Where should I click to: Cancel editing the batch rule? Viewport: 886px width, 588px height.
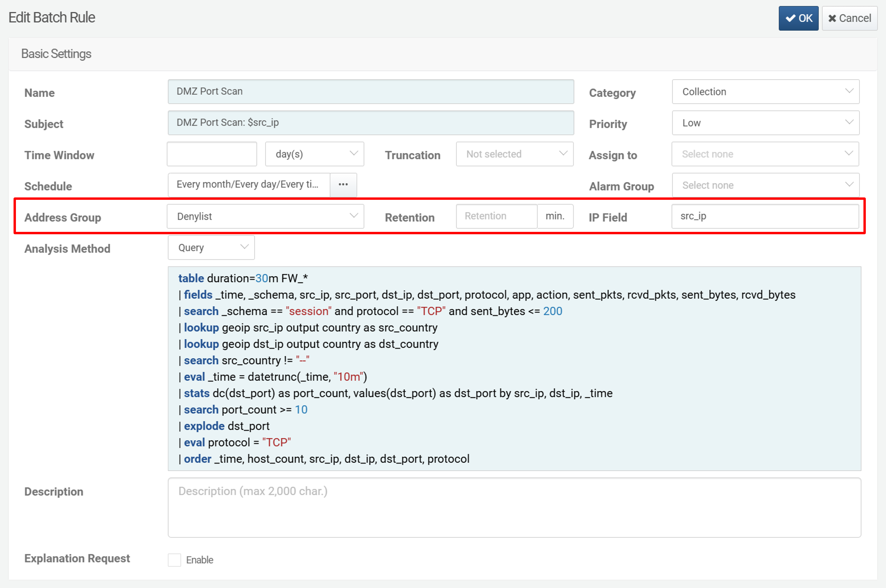point(850,18)
